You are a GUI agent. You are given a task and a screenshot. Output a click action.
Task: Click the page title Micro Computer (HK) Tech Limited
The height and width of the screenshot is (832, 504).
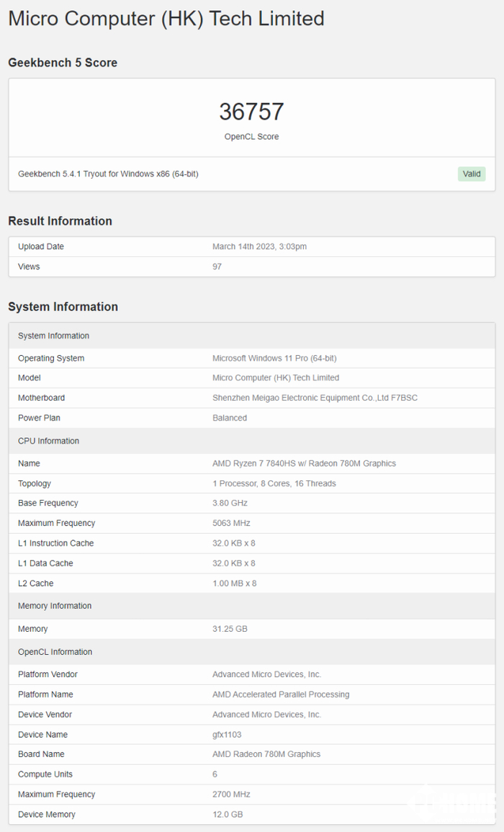click(x=166, y=19)
